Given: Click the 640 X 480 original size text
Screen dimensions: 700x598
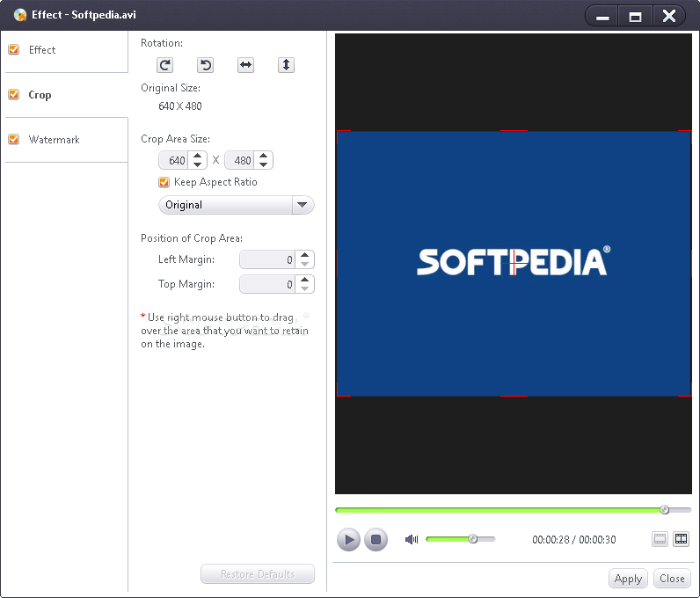Looking at the screenshot, I should 180,106.
